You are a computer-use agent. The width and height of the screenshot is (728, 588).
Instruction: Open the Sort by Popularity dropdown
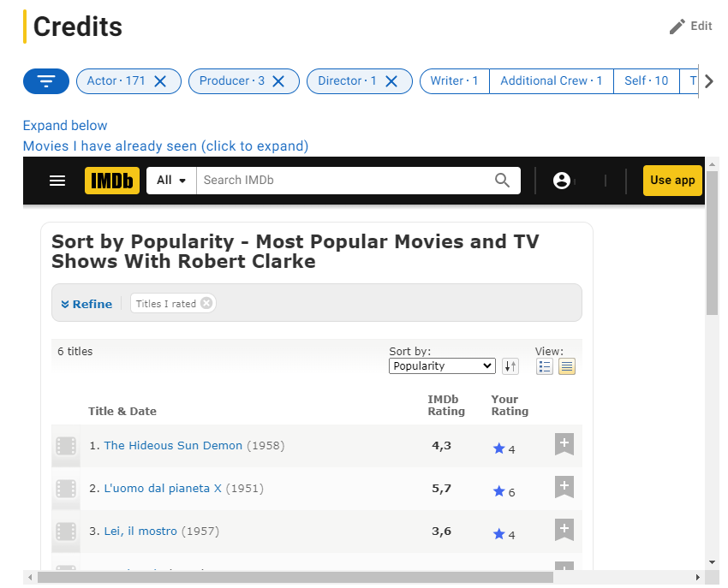coord(442,365)
